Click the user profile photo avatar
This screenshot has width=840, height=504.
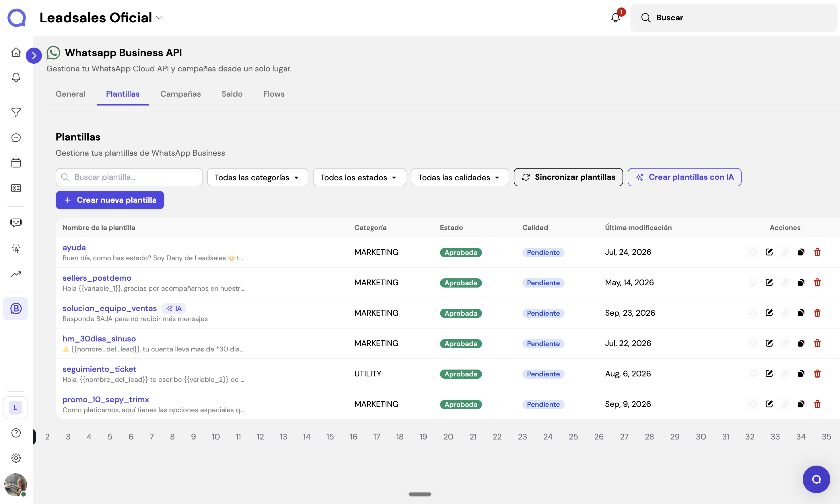(15, 485)
